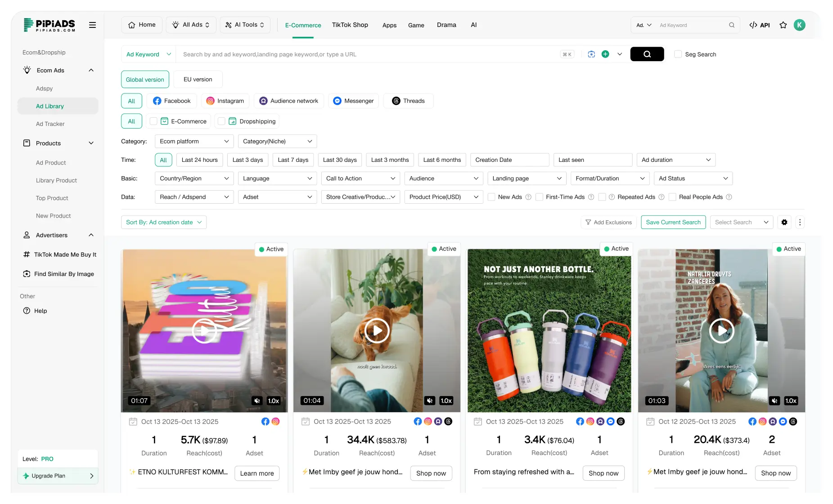Check the New Ads filter
The image size is (833, 504).
click(491, 197)
